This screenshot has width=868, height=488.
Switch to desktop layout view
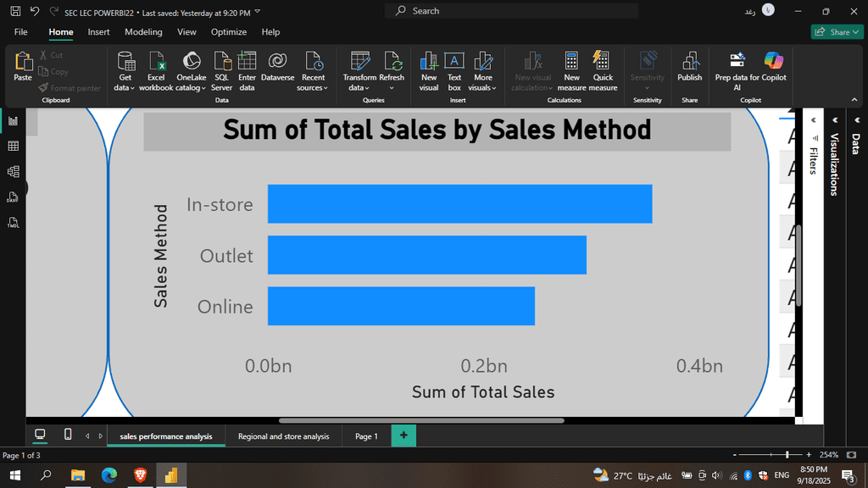40,435
